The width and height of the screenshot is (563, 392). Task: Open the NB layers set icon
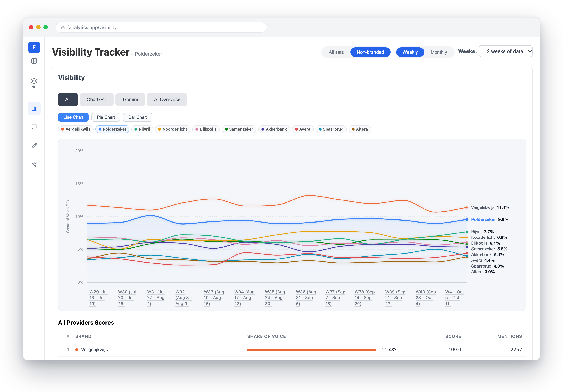point(34,83)
